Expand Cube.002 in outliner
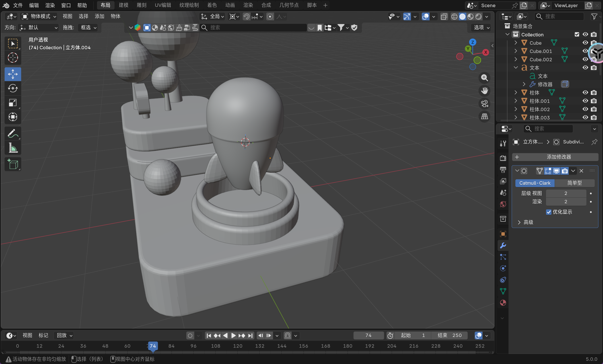603x364 pixels. coord(516,59)
